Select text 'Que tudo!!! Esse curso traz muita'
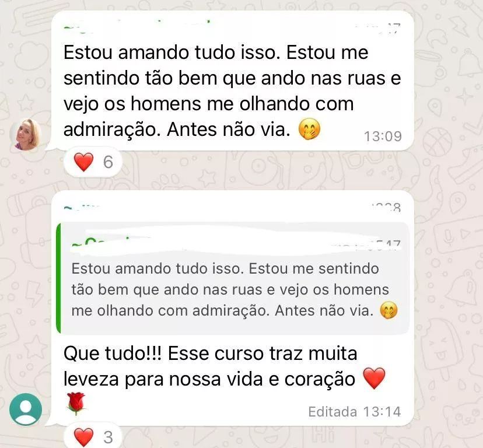The image size is (483, 448). tap(211, 353)
